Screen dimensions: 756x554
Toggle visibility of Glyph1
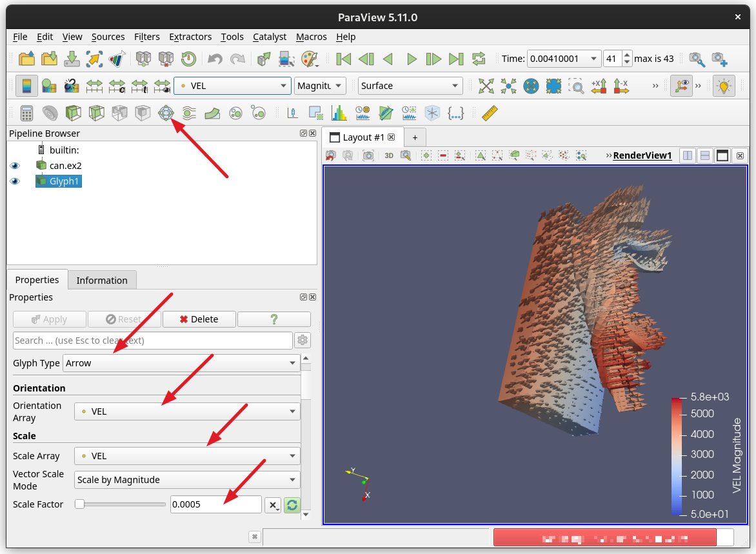pyautogui.click(x=15, y=181)
